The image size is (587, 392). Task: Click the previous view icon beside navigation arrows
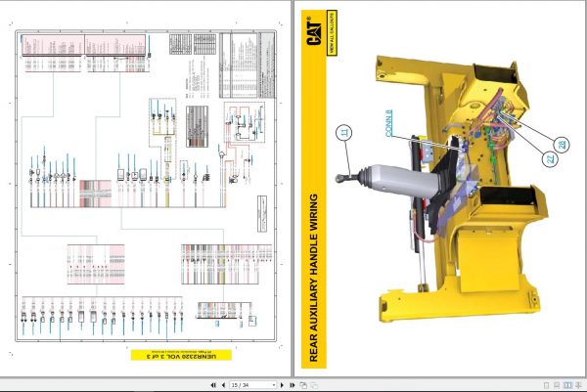click(x=303, y=385)
